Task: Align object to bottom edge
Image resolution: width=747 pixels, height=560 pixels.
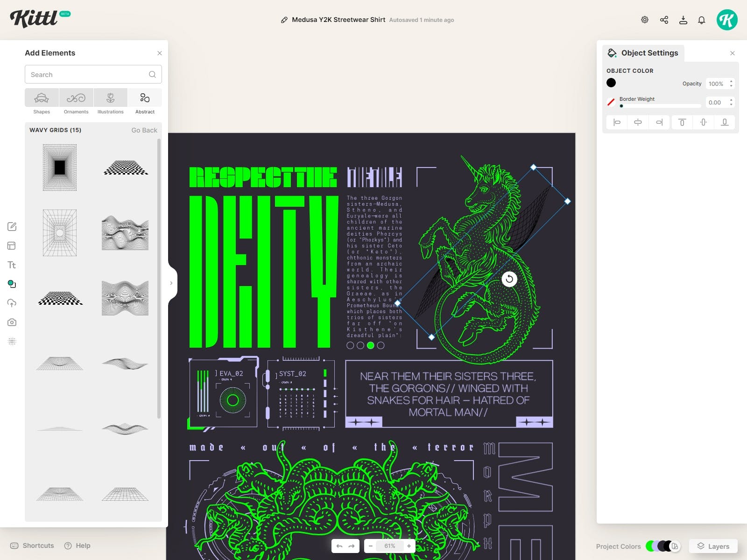Action: (x=725, y=122)
